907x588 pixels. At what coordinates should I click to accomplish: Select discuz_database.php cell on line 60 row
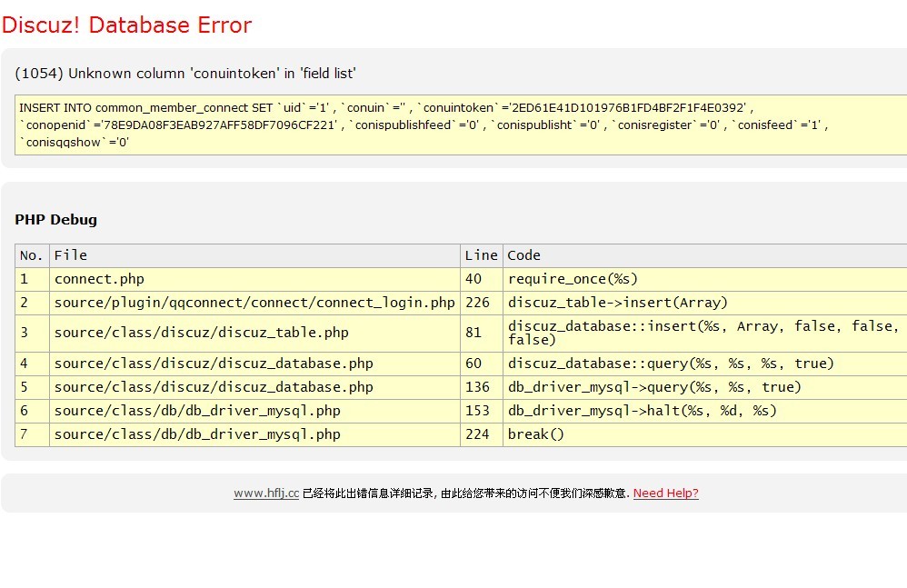pos(254,364)
